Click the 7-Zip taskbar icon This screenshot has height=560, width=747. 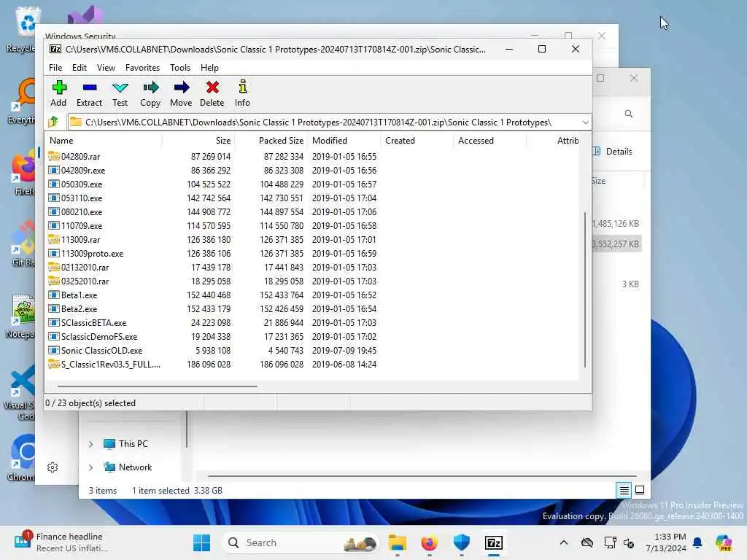point(494,542)
